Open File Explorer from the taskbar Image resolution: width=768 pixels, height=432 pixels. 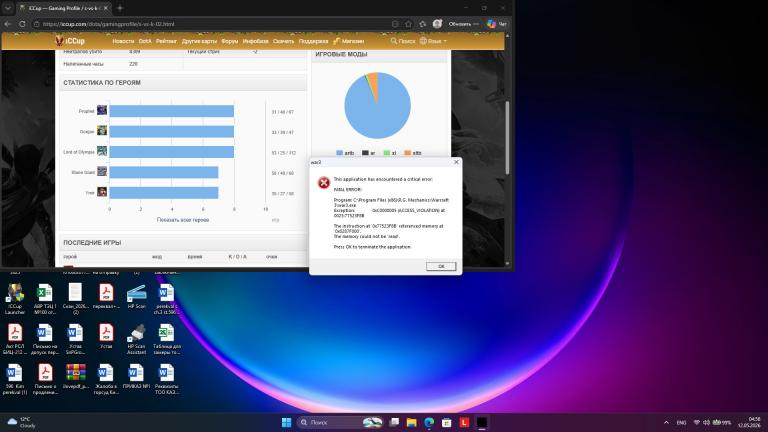click(411, 422)
